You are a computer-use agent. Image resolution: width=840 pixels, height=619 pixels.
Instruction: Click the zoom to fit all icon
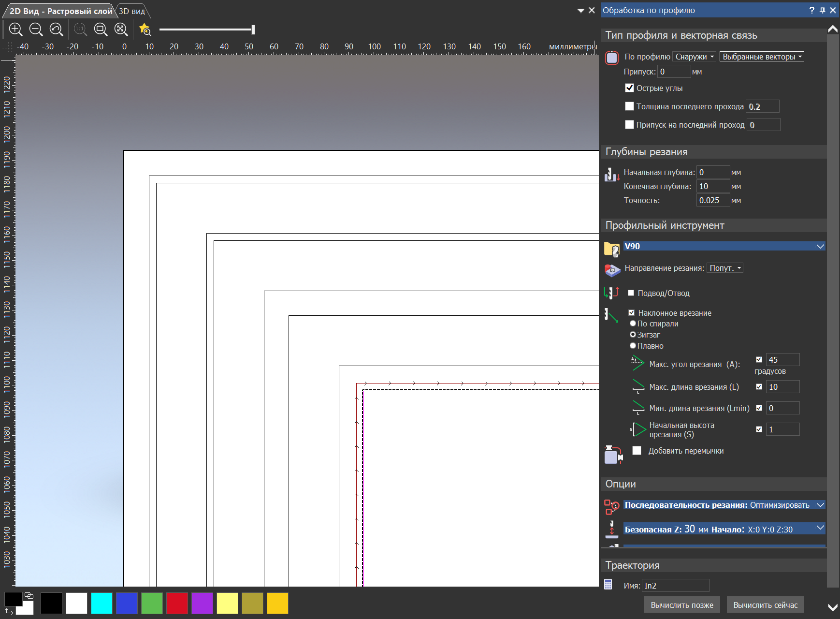[x=121, y=29]
